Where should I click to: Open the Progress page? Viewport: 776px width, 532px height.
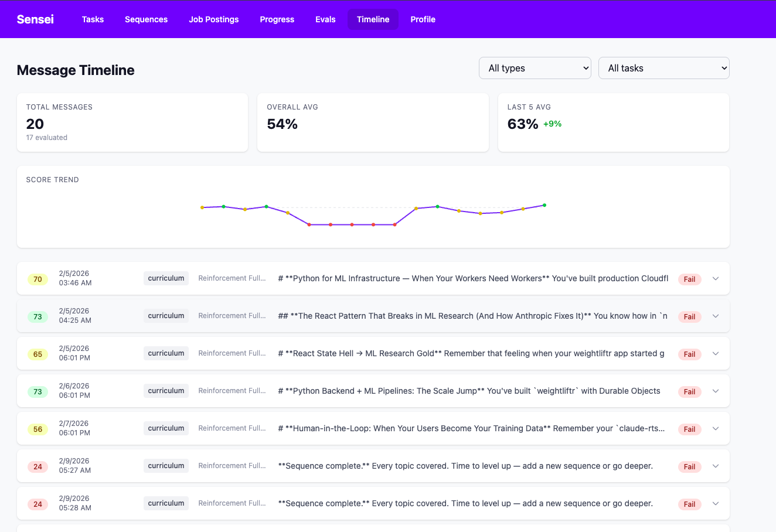point(277,19)
